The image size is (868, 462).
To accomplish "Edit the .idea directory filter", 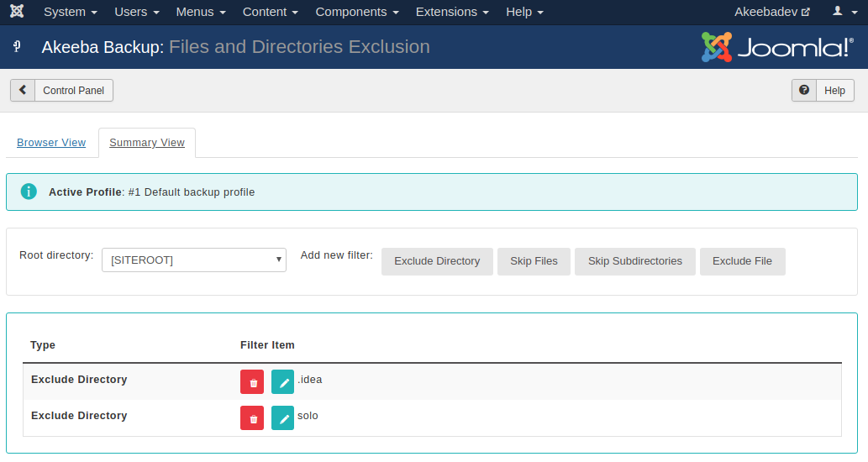I will click(282, 382).
